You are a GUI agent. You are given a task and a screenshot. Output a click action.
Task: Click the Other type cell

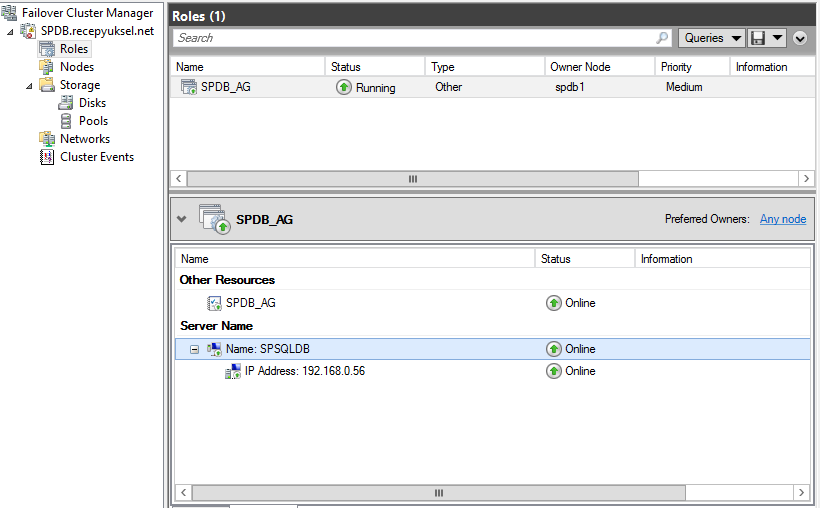coord(449,87)
